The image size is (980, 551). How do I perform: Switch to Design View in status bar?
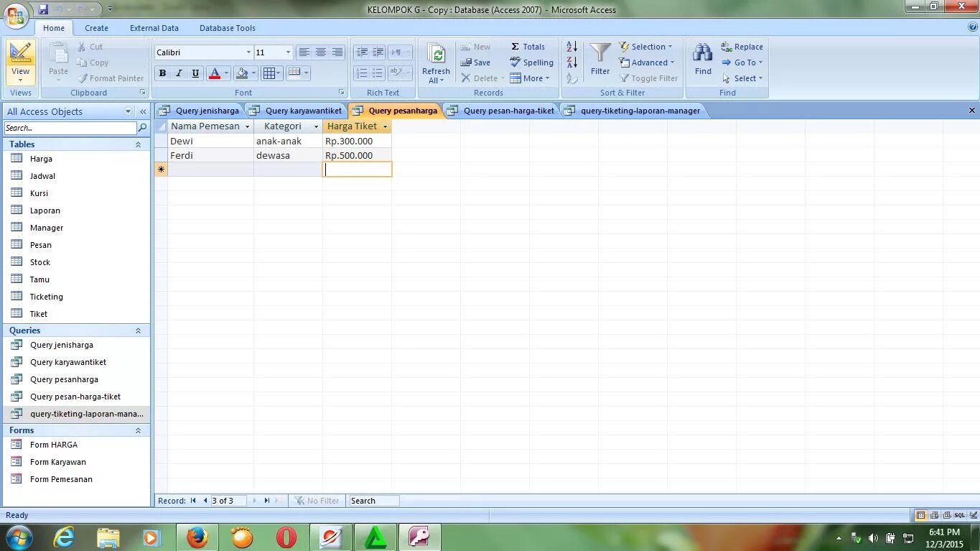pyautogui.click(x=972, y=515)
